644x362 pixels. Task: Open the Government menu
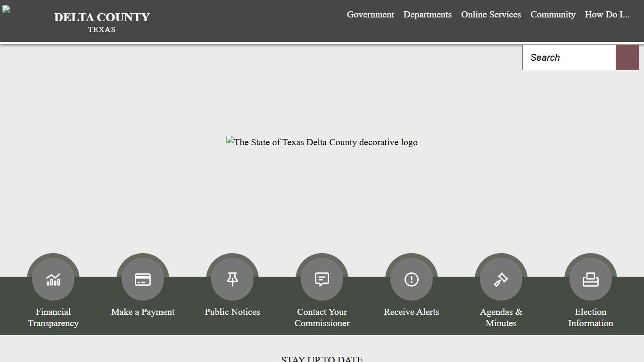click(371, 15)
